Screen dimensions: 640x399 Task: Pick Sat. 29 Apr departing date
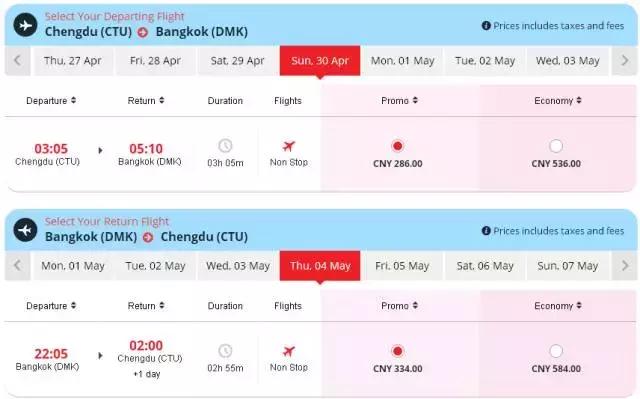click(x=238, y=61)
